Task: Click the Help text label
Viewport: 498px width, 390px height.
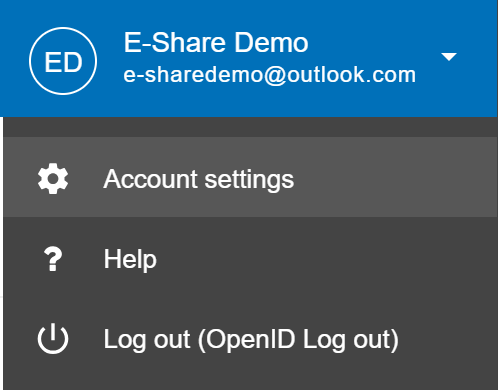Action: coord(130,259)
